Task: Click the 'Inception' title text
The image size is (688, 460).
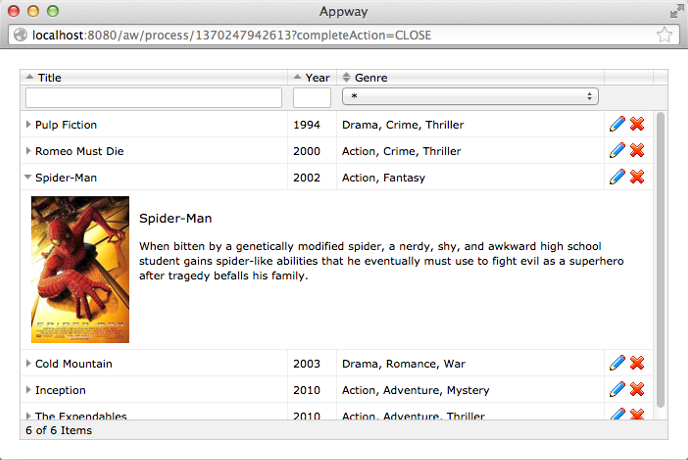Action: coord(60,390)
